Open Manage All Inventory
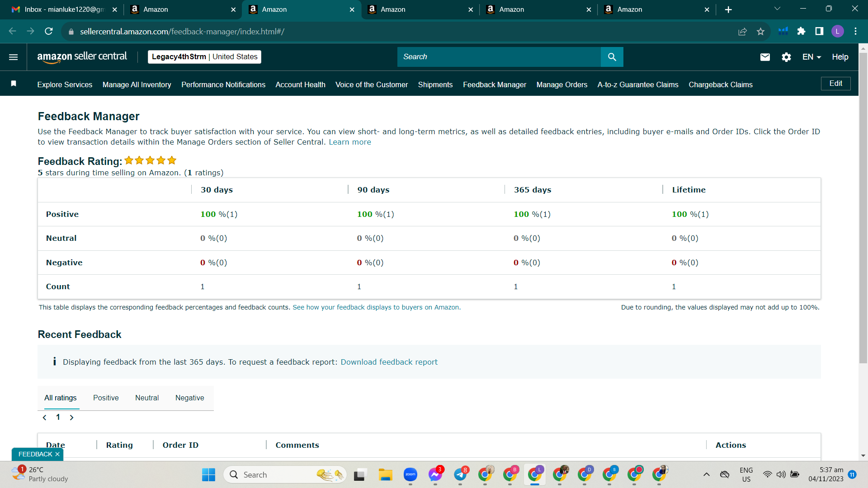The width and height of the screenshot is (868, 488). (137, 84)
